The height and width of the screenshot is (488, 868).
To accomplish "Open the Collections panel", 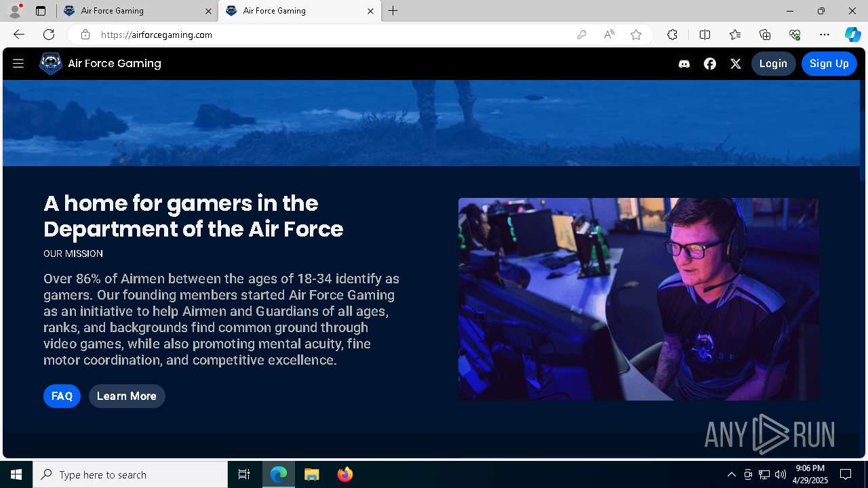I will (x=765, y=35).
